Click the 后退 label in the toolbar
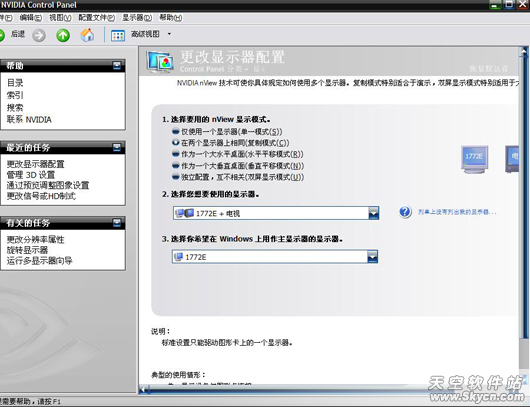This screenshot has width=530, height=407. (x=18, y=34)
